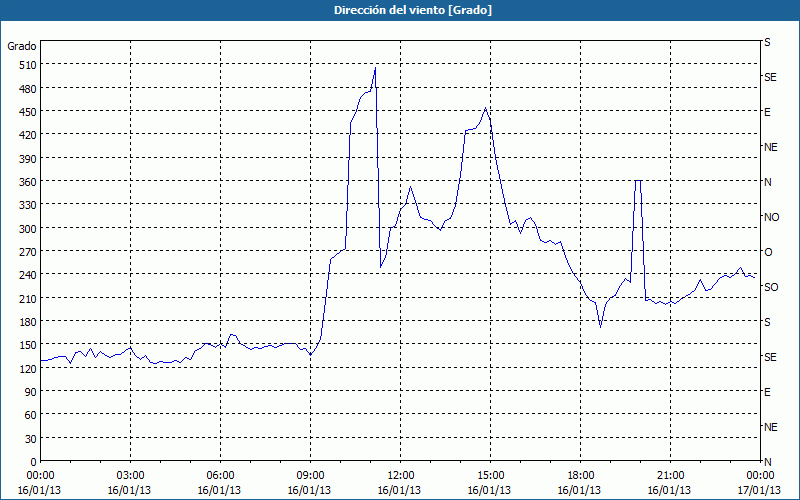Click the 00:00 label above date 17/01/13

tap(760, 476)
